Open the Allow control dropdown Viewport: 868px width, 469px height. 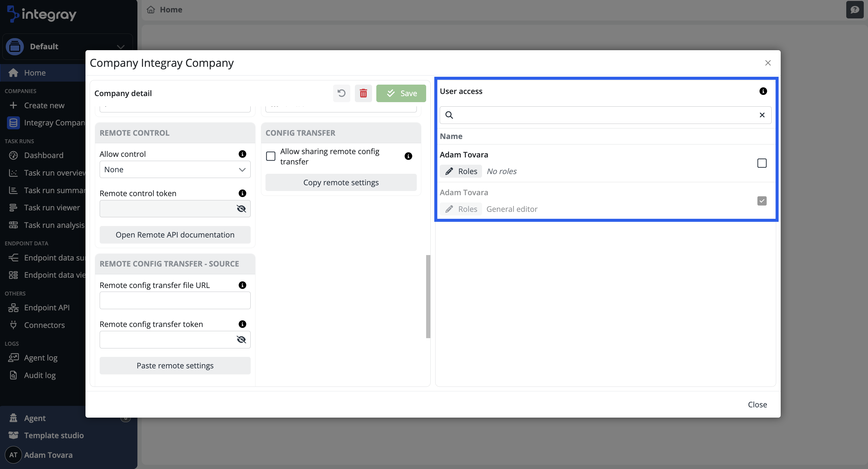pos(175,170)
